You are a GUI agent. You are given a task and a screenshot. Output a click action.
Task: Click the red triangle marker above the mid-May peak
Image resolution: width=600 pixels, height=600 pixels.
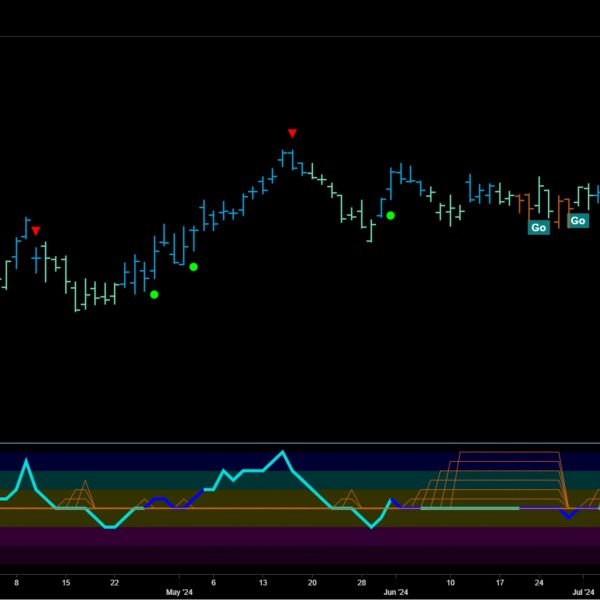(292, 134)
